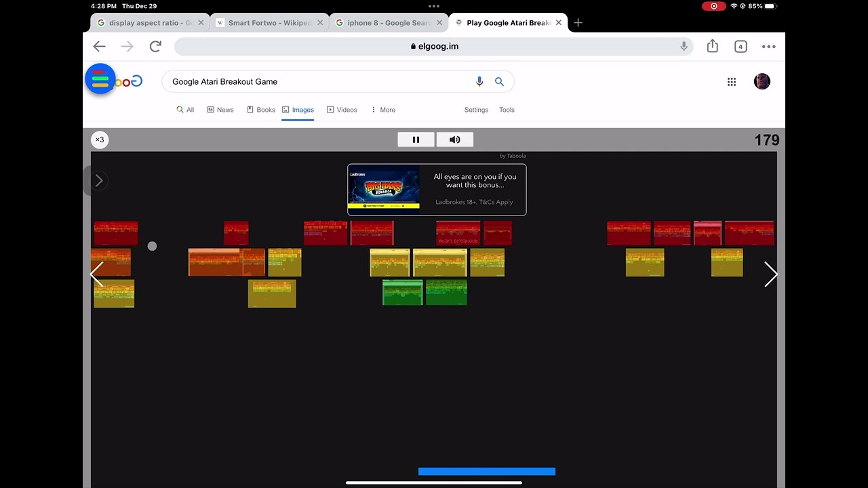Click the ×3 lives indicator
Screen dimensions: 868x488
(x=100, y=140)
